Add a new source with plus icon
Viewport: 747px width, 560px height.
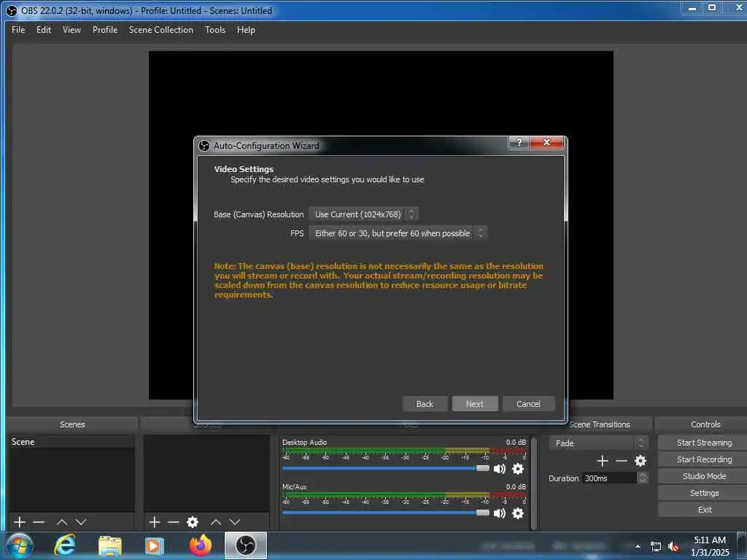click(155, 522)
